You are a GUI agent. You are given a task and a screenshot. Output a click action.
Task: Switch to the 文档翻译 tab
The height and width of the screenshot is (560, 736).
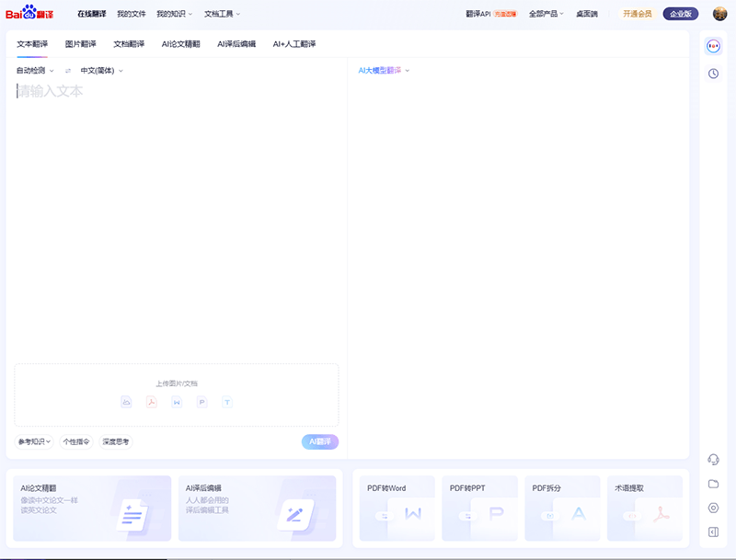(129, 43)
